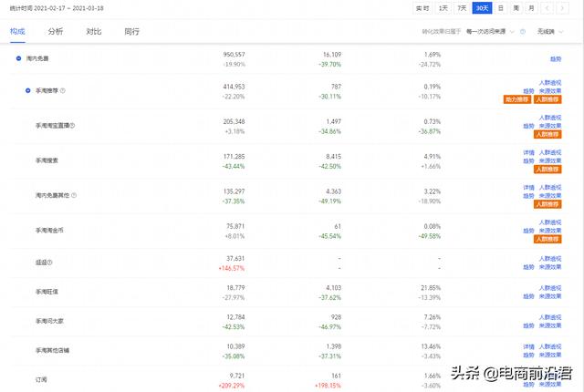Click conversion rate 21.85%

point(431,288)
